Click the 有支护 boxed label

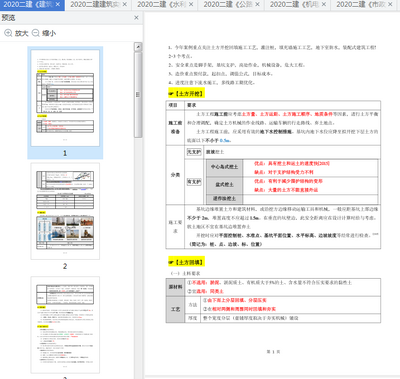tap(194, 182)
